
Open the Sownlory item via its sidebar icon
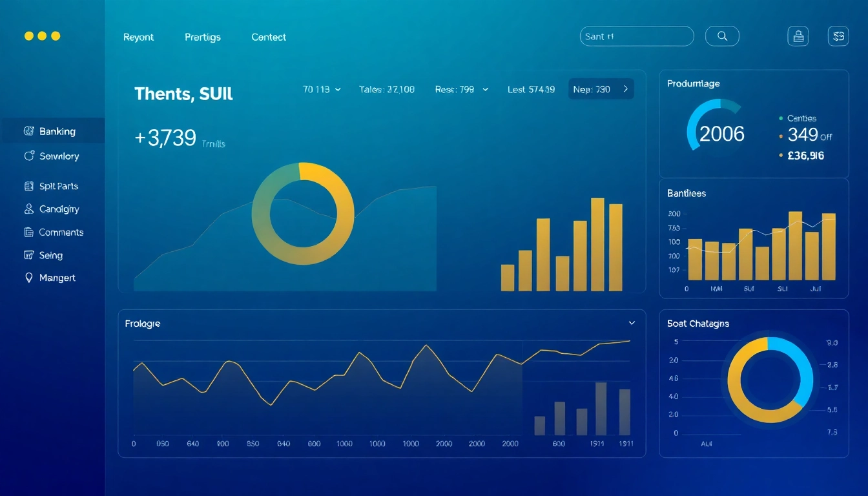point(28,156)
